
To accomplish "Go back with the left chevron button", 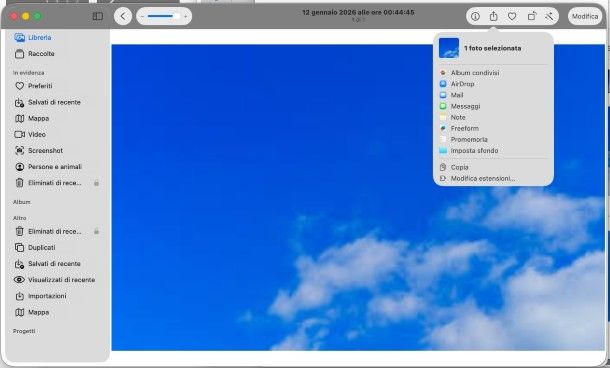I will (123, 16).
